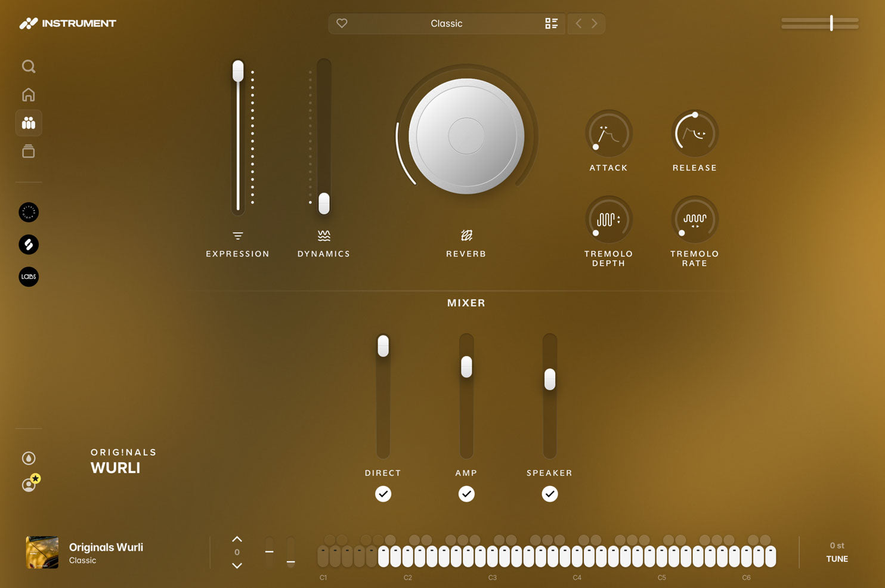Click the Expression filter icon
Image resolution: width=885 pixels, height=588 pixels.
click(238, 236)
